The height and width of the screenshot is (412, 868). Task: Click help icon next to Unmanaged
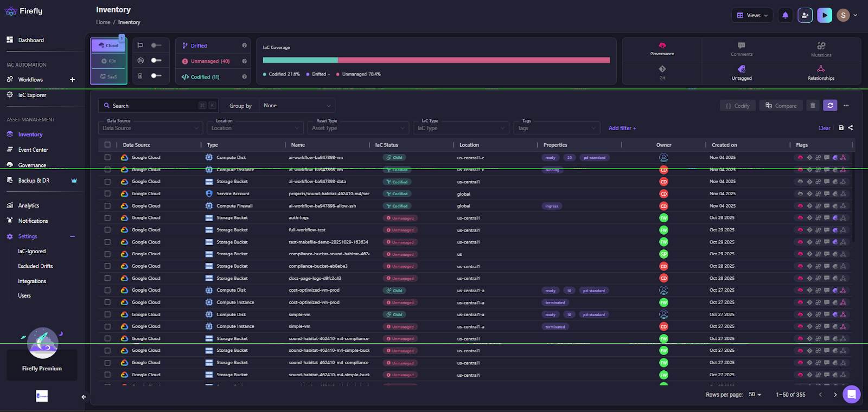245,61
